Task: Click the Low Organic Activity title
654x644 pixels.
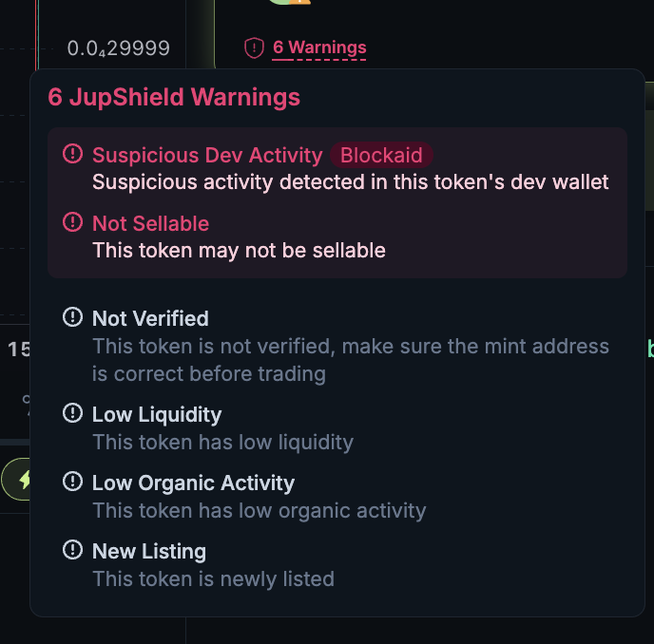Action: pyautogui.click(x=193, y=483)
